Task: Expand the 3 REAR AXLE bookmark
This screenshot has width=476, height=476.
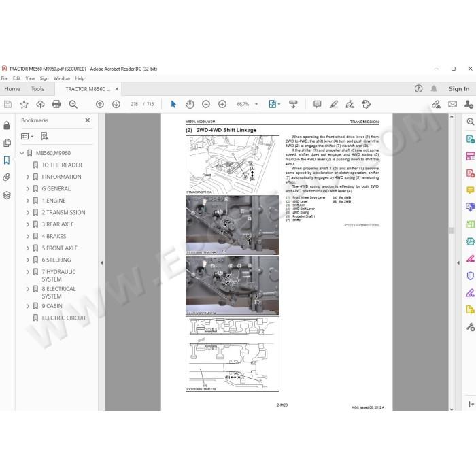Action: pos(28,224)
